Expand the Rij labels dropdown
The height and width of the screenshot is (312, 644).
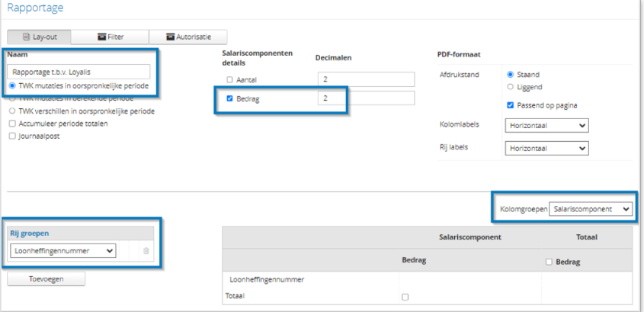(546, 148)
